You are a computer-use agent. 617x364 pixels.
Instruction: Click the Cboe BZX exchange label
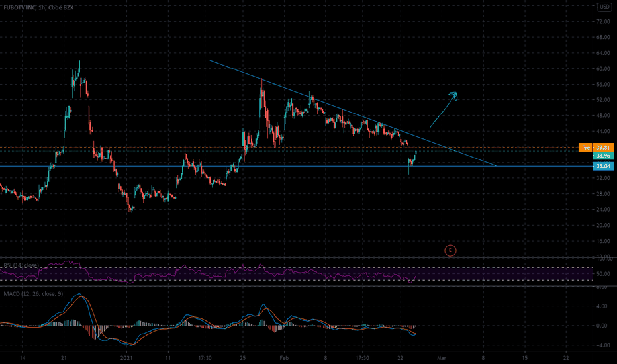coord(60,7)
